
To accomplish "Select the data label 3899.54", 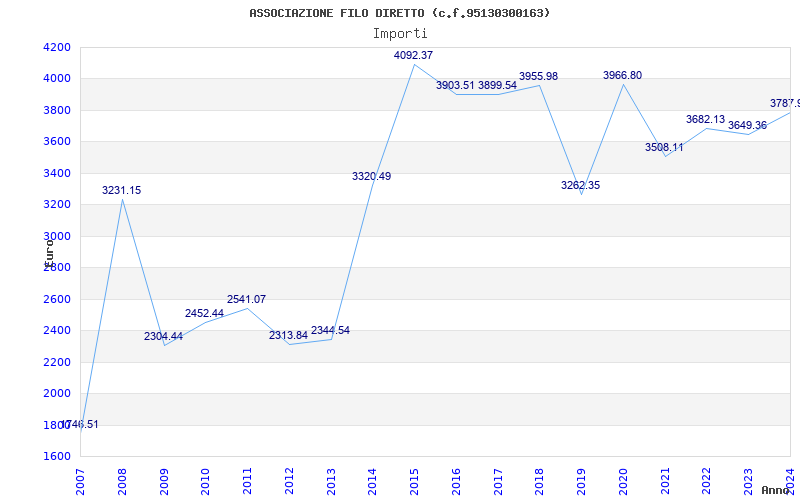I will (x=497, y=85).
